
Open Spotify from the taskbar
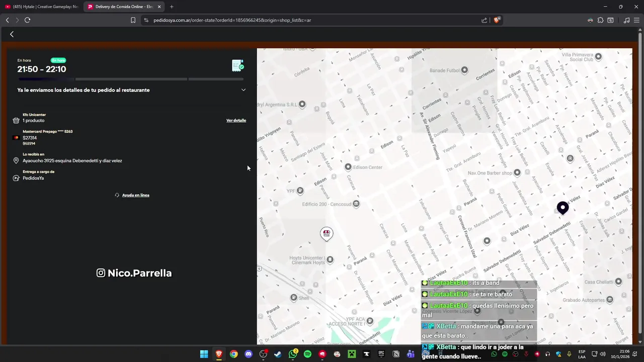point(307,354)
